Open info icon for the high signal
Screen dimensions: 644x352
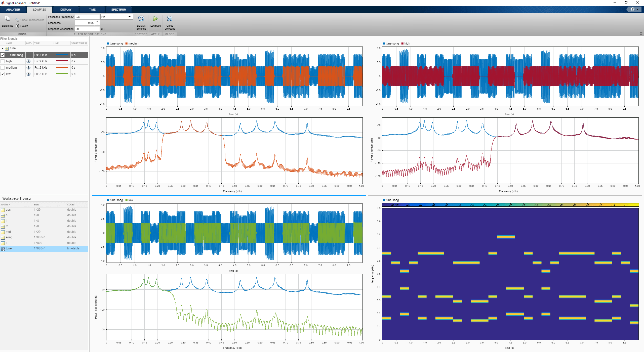coord(28,61)
